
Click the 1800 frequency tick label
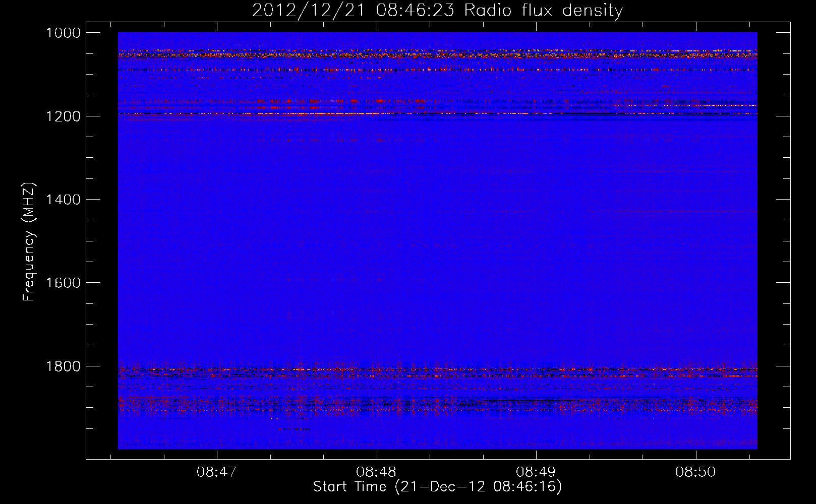point(64,366)
